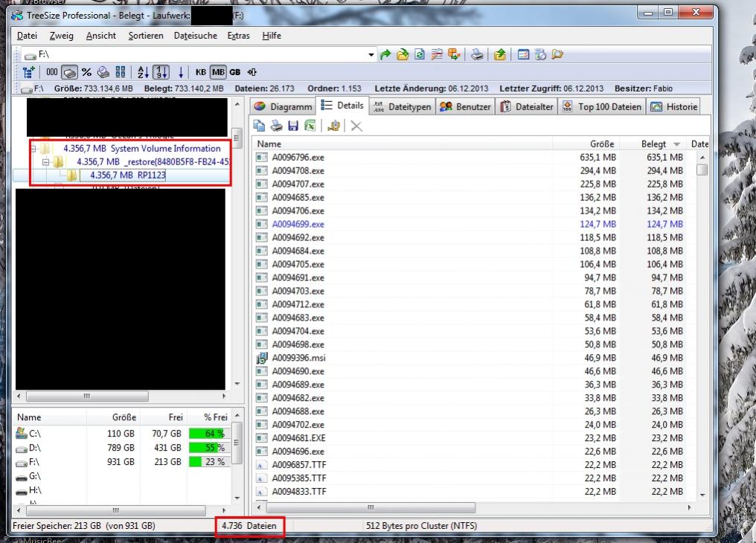Toggle sort alphabetically A-Z
Viewport: 756px width, 543px height.
click(143, 72)
